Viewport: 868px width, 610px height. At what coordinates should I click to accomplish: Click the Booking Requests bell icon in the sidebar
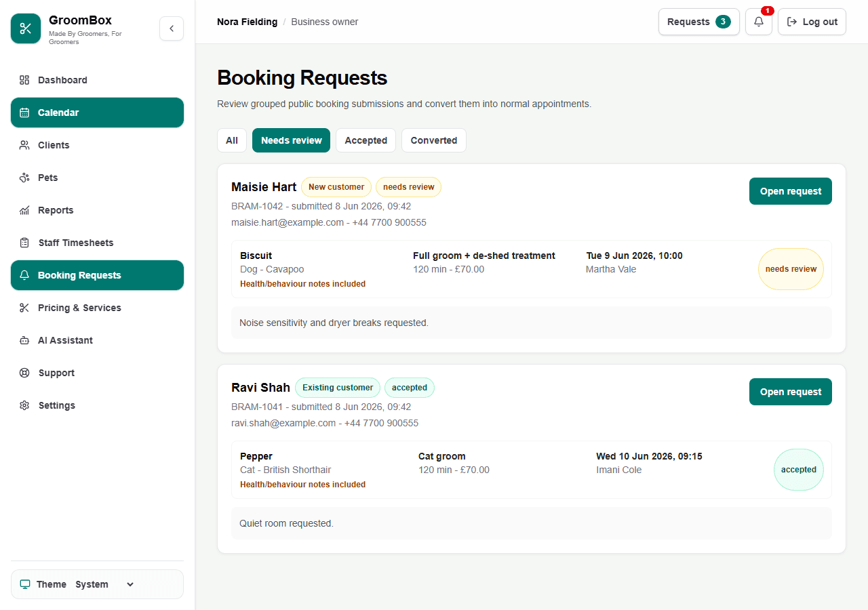[x=24, y=275]
